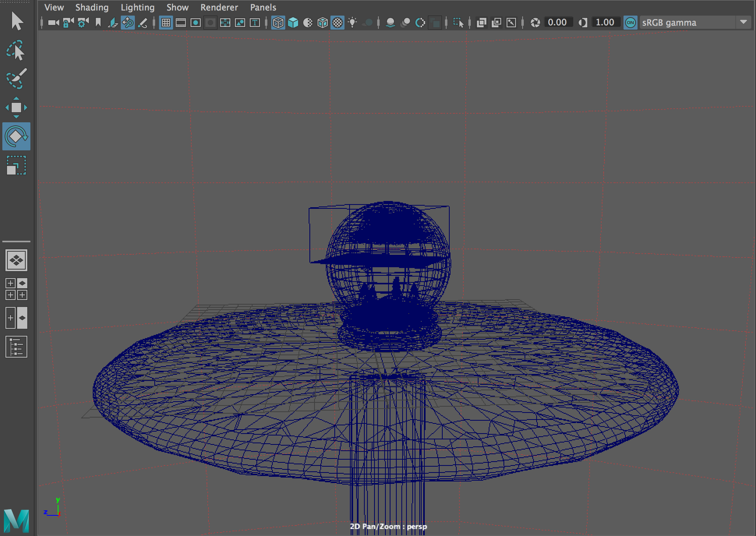
Task: Toggle Depth of Field icon
Action: pos(435,23)
